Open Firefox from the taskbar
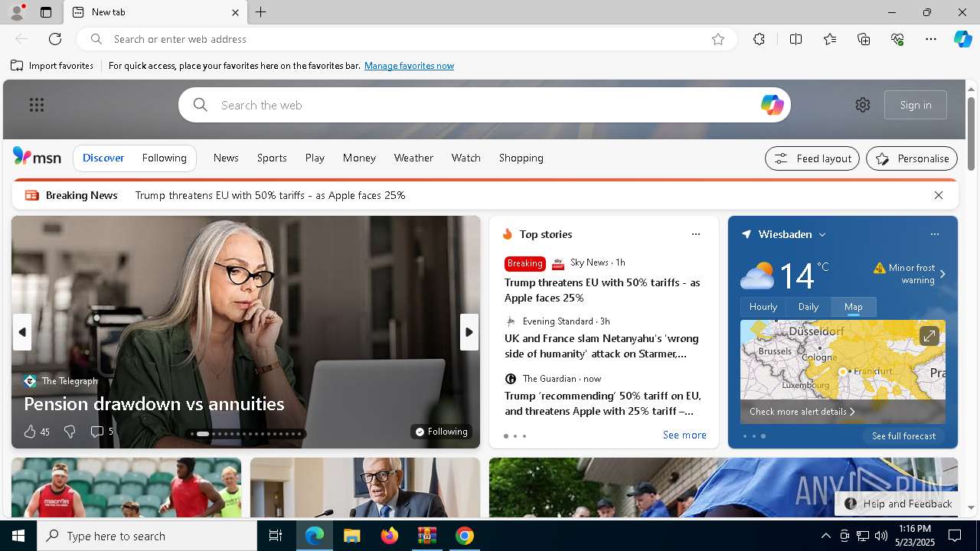The height and width of the screenshot is (551, 980). [x=390, y=536]
